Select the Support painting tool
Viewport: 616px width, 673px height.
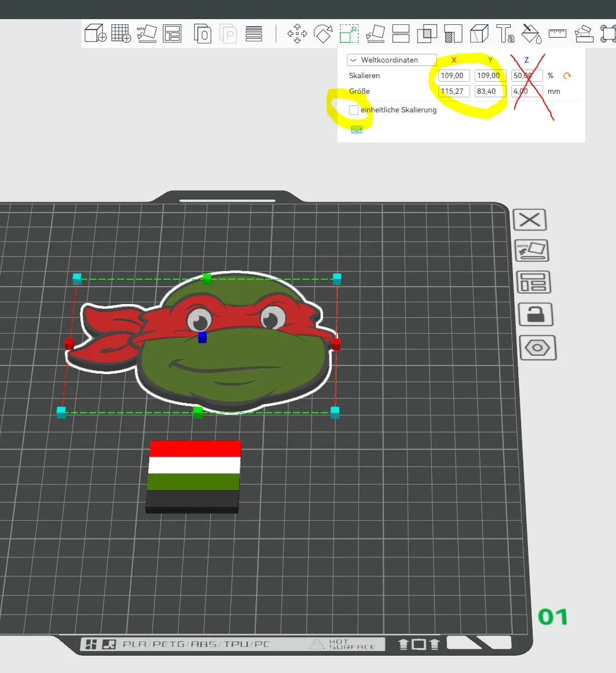[453, 34]
